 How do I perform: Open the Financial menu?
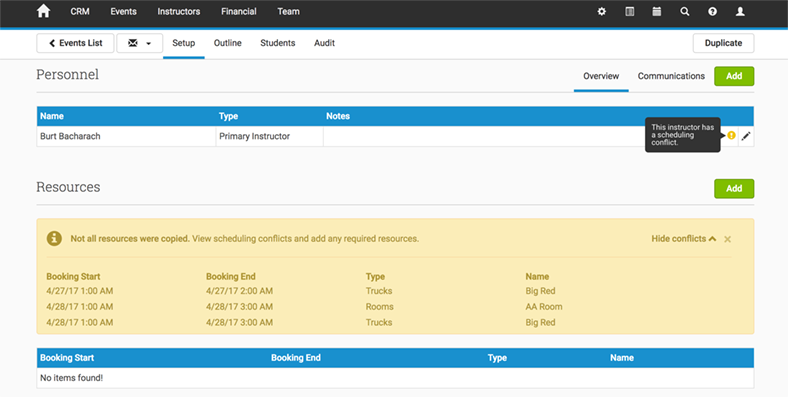click(239, 11)
